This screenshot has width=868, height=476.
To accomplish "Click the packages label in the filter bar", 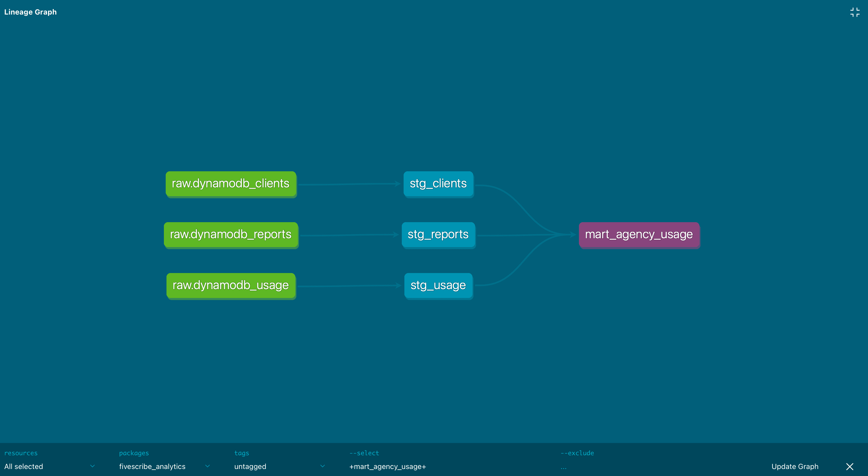I will pyautogui.click(x=134, y=453).
